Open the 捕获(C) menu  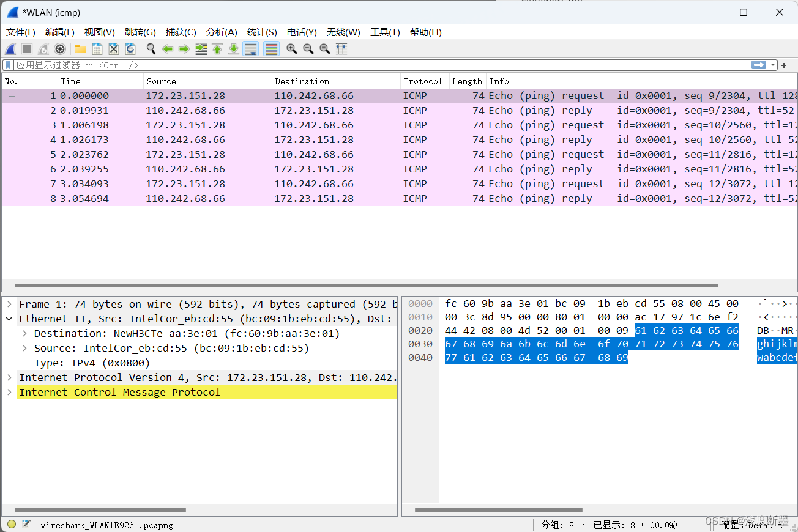(x=181, y=32)
